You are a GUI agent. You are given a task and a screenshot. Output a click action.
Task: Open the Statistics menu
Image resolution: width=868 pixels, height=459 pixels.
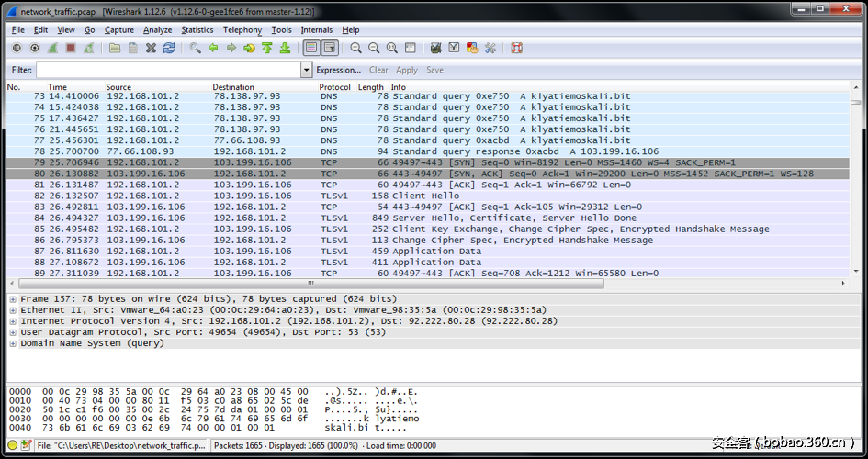click(x=197, y=29)
